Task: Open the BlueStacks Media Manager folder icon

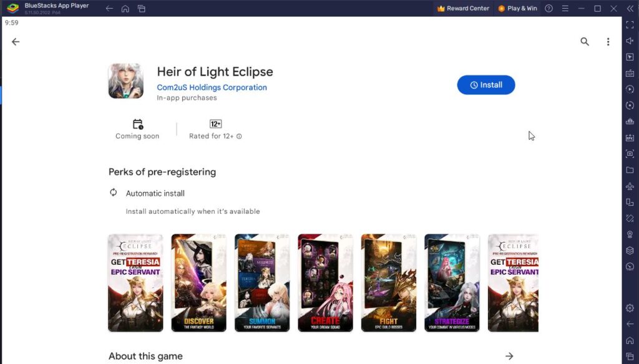Action: point(630,171)
